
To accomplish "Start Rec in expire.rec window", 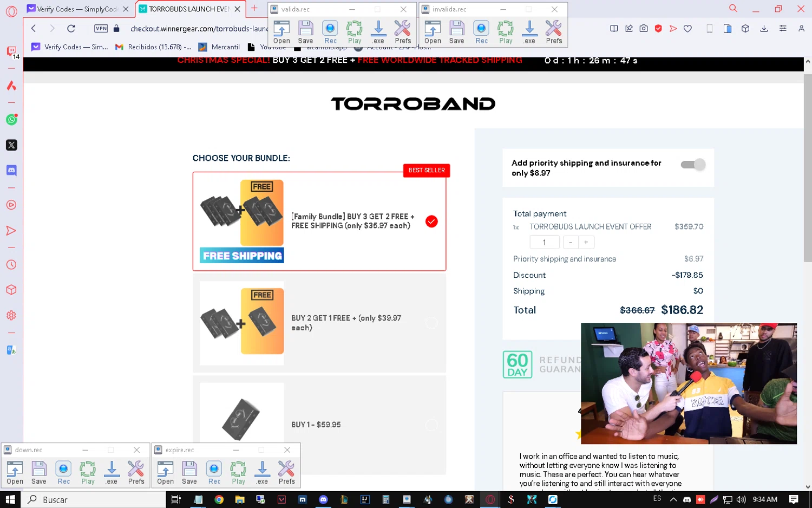I will (x=214, y=473).
